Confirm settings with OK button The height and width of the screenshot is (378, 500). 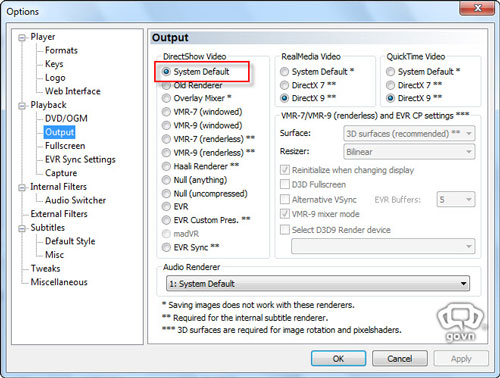tap(338, 359)
